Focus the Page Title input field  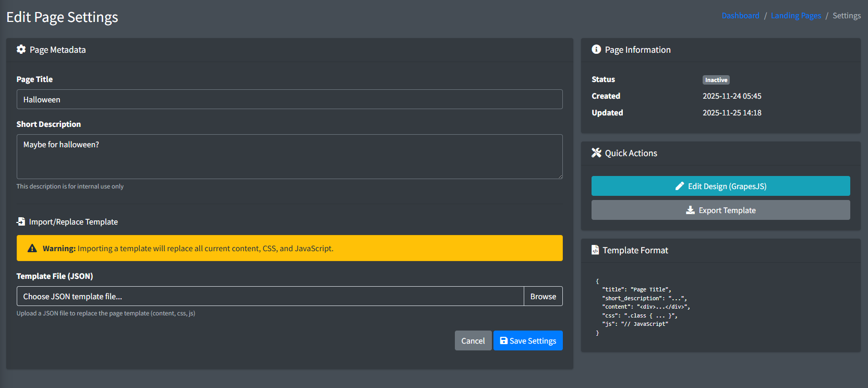[x=290, y=100]
